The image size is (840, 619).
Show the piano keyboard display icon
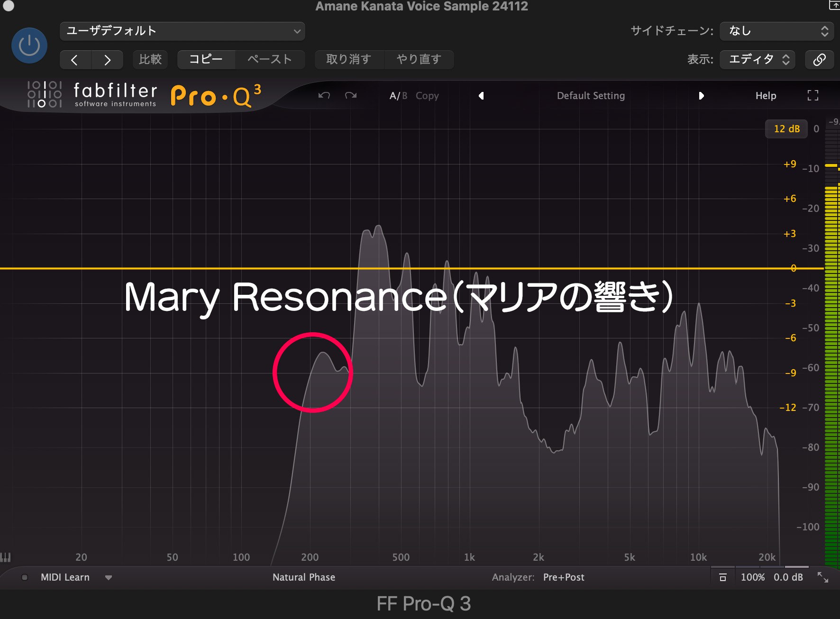[x=6, y=557]
